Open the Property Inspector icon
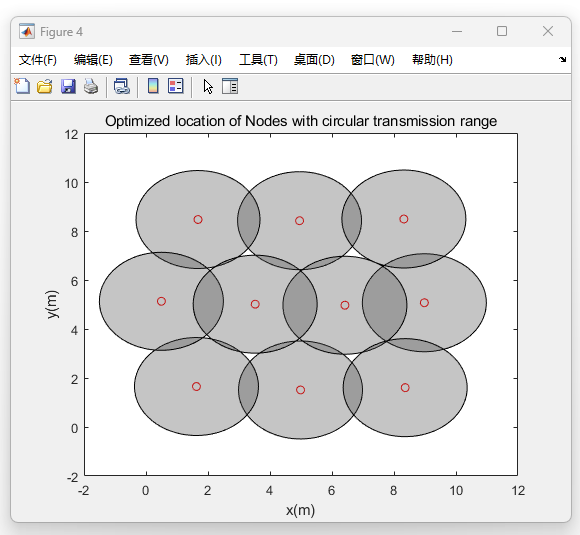This screenshot has height=535, width=580. click(230, 86)
